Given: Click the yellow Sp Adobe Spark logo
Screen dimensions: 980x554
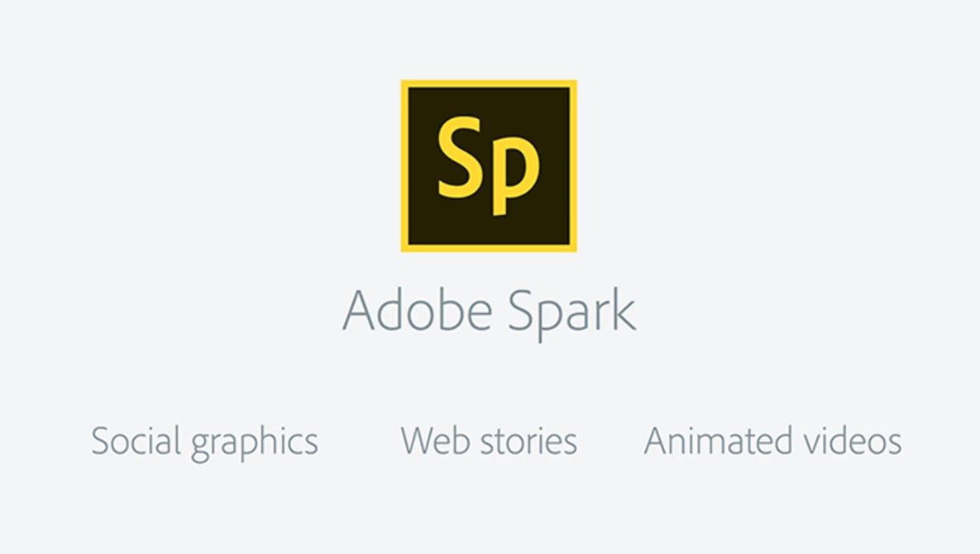Looking at the screenshot, I should pos(489,166).
